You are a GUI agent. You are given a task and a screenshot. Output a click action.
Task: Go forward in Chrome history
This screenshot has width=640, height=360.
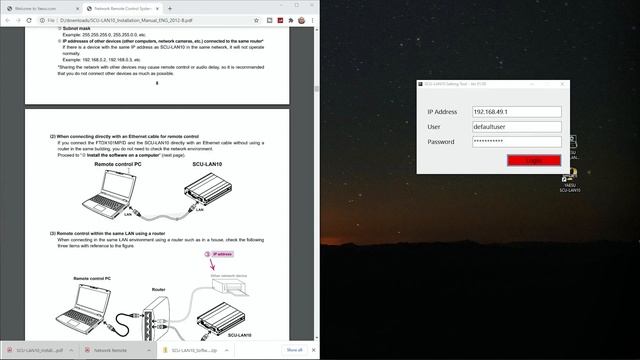pyautogui.click(x=18, y=20)
